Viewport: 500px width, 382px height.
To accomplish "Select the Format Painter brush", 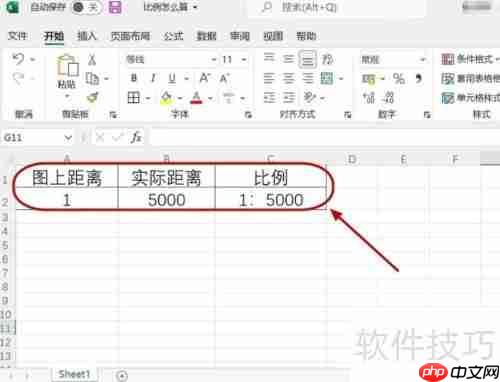I will [x=92, y=98].
